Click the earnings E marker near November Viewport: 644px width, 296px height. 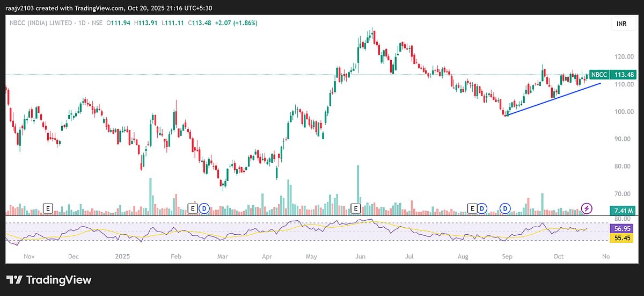[x=48, y=208]
